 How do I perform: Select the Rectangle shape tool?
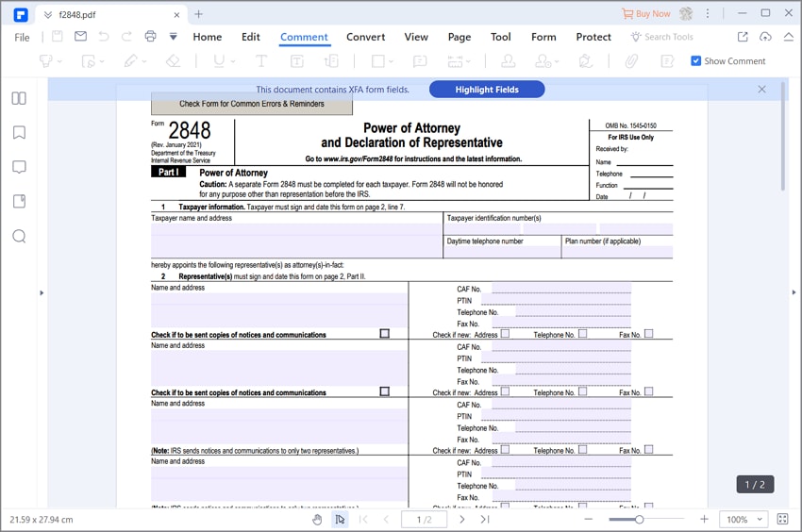(378, 61)
